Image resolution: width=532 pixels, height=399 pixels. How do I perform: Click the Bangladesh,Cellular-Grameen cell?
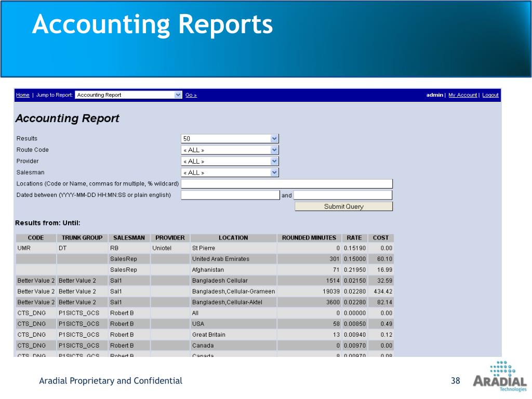coord(233,291)
